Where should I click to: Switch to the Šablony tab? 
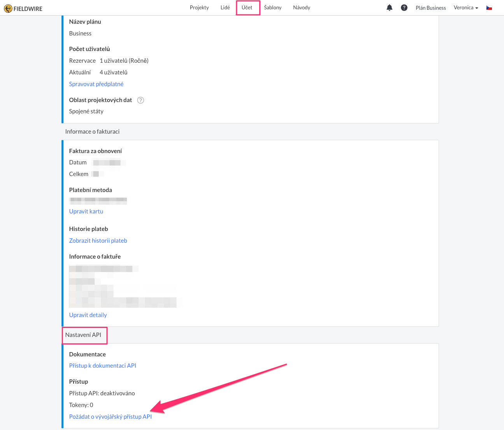click(272, 8)
